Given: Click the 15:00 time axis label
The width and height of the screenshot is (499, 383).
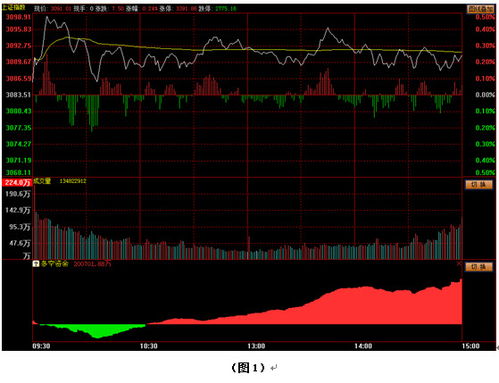Looking at the screenshot, I should point(471,346).
